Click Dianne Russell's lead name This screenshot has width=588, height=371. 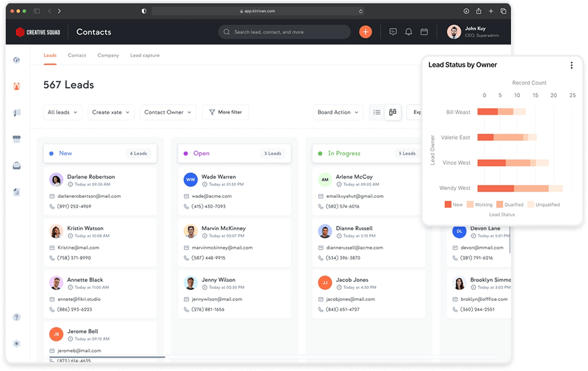tap(354, 228)
